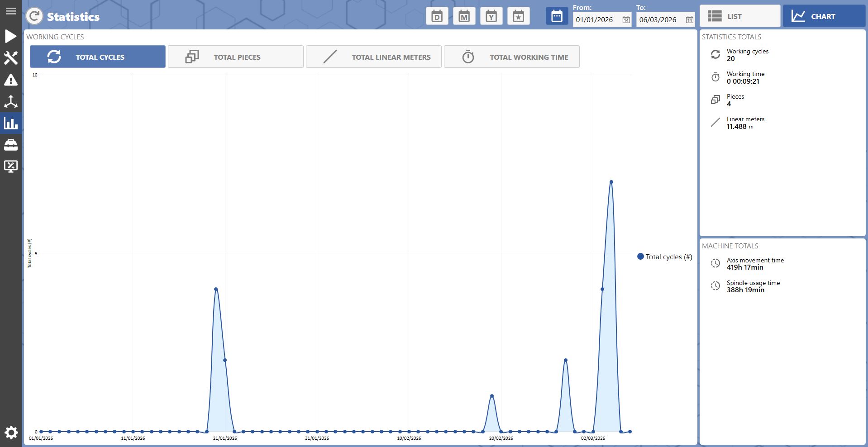
Task: Open the play/run section in sidebar
Action: [x=10, y=36]
